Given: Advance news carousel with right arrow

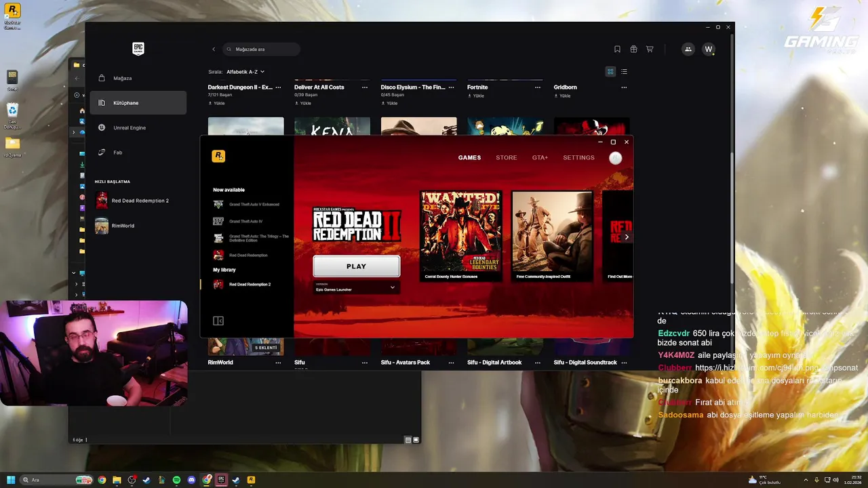Looking at the screenshot, I should coord(627,237).
